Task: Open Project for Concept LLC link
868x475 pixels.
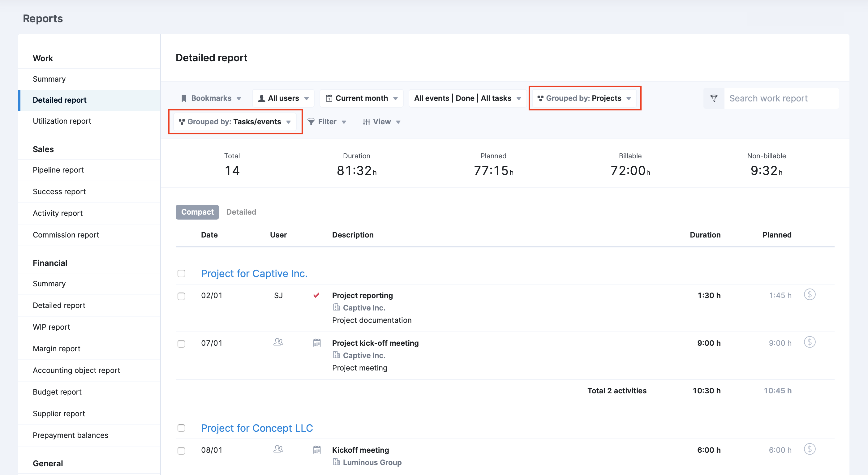Action: (x=257, y=428)
